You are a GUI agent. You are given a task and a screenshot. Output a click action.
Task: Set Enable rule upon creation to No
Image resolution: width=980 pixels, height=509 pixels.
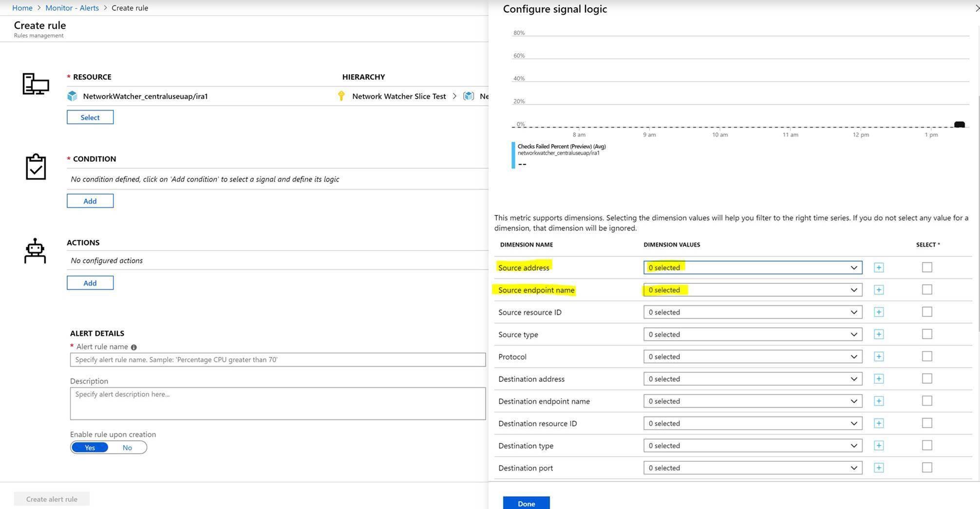click(127, 448)
